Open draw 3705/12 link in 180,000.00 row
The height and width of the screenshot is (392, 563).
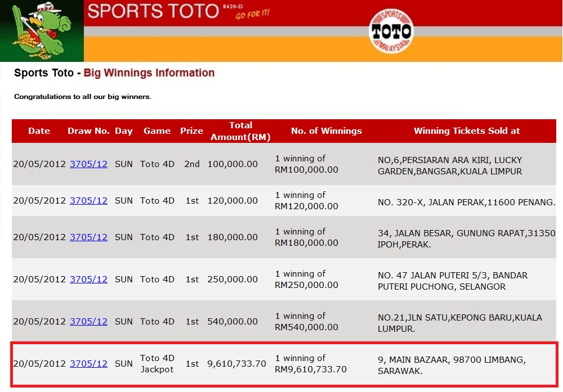pyautogui.click(x=88, y=237)
